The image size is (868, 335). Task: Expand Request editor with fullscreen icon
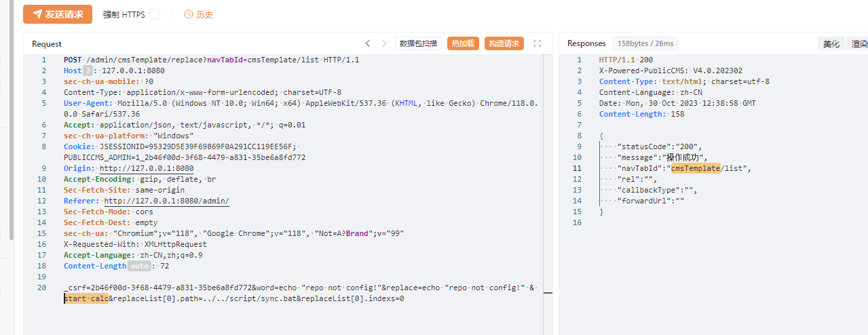point(537,43)
